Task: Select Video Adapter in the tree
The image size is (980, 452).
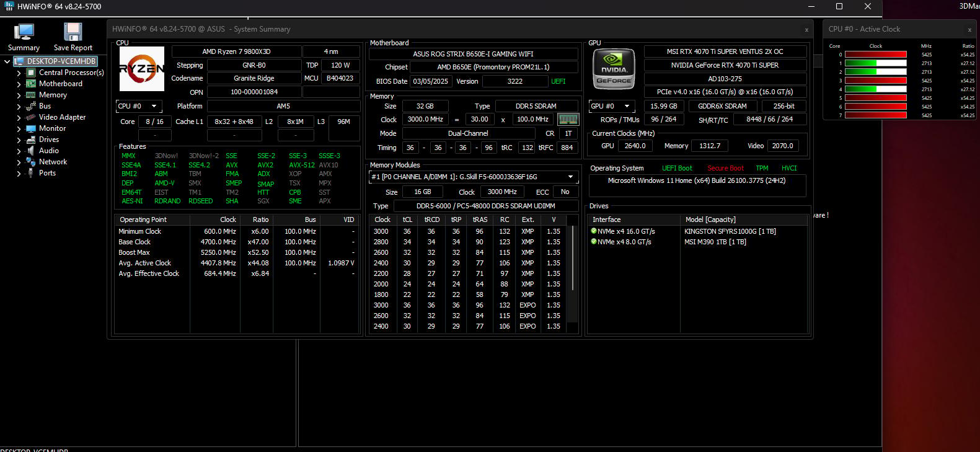Action: 62,117
